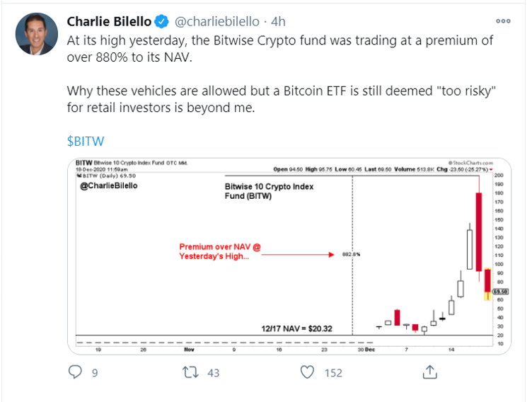Like the tweet with the heart icon
Viewport: 532px width, 402px height.
307,372
